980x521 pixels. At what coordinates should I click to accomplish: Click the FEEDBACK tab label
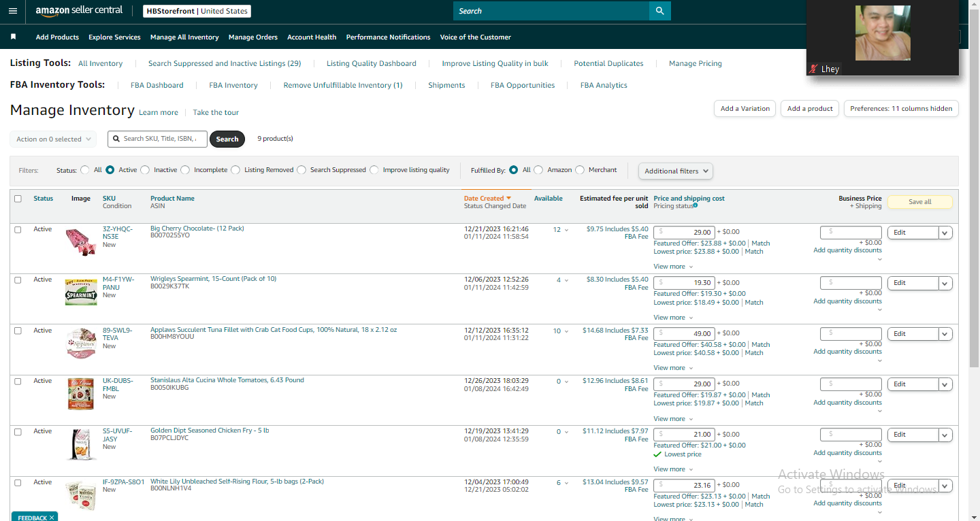(x=32, y=518)
